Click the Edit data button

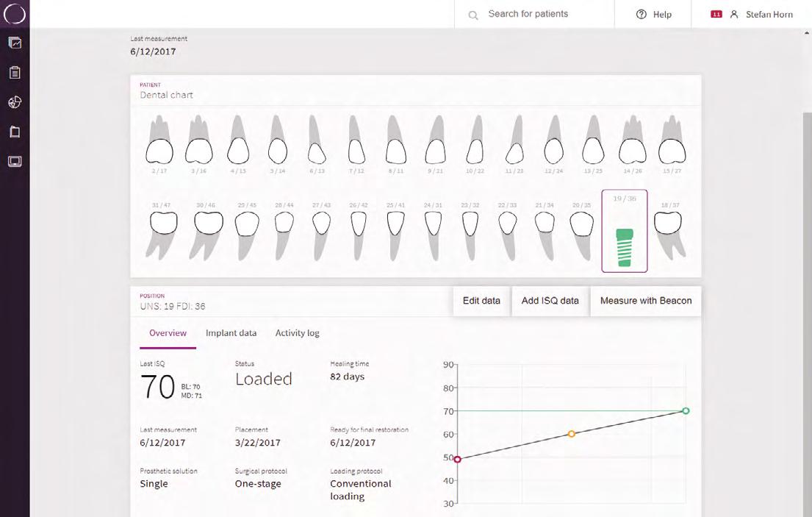481,301
